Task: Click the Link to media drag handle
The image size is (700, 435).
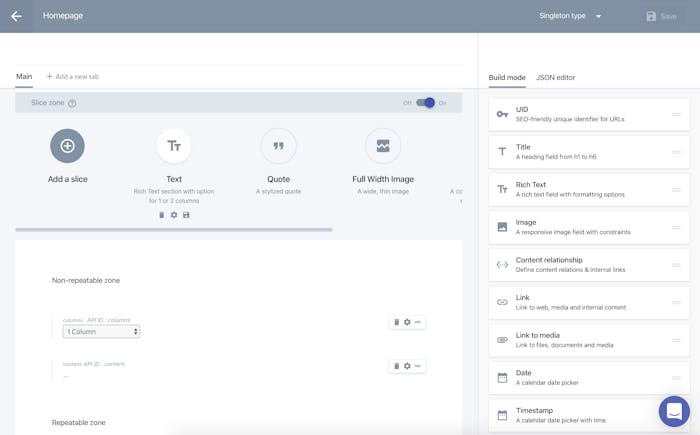Action: (676, 340)
